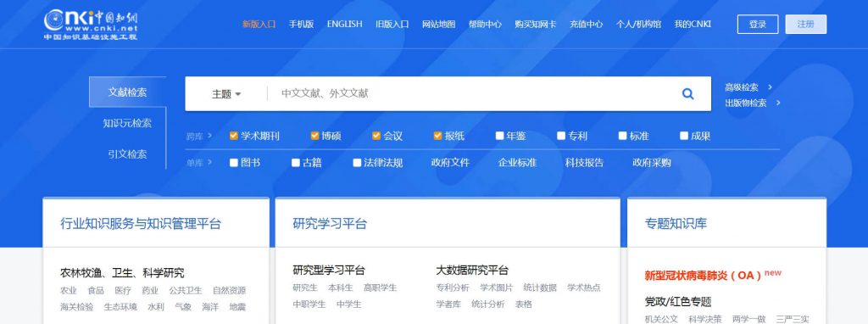Uncheck the 报纸 checkbox
The width and height of the screenshot is (868, 324).
click(438, 136)
